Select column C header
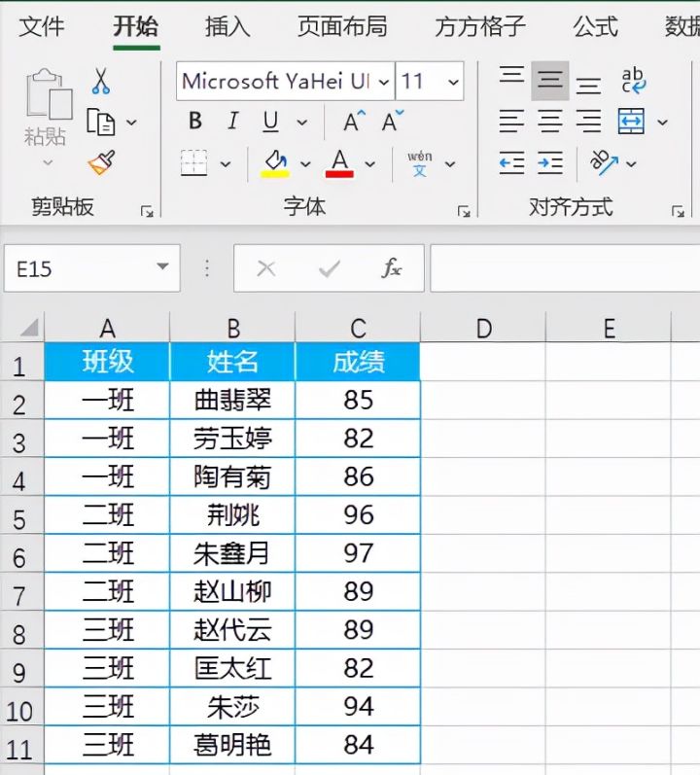This screenshot has height=775, width=700. pyautogui.click(x=358, y=329)
